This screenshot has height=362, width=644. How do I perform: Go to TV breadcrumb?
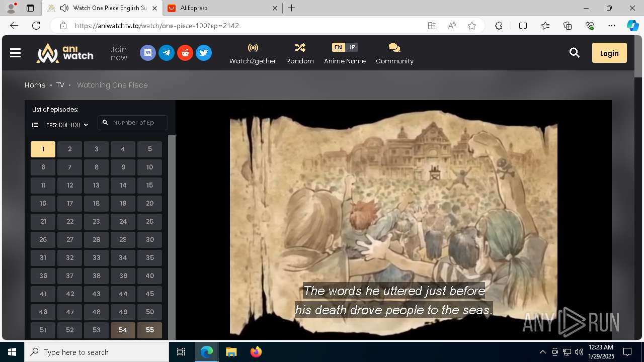[x=60, y=85]
